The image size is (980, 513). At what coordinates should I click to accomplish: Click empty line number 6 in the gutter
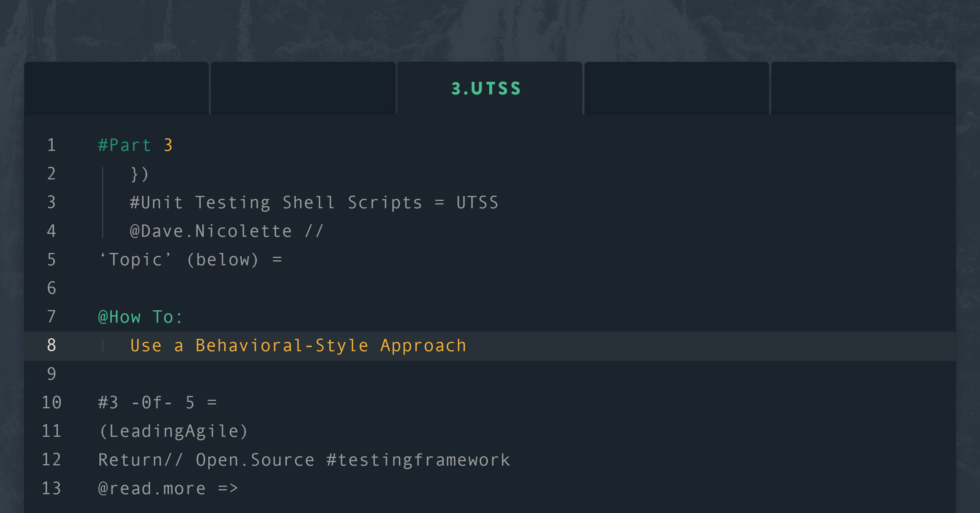pyautogui.click(x=52, y=288)
